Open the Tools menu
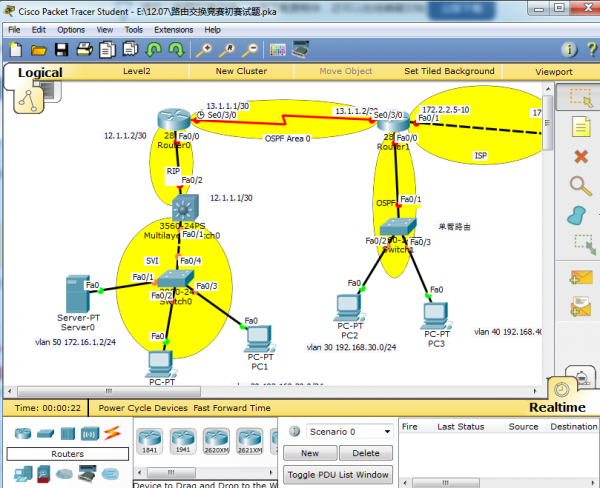Viewport: 600px width, 488px height. click(x=133, y=30)
